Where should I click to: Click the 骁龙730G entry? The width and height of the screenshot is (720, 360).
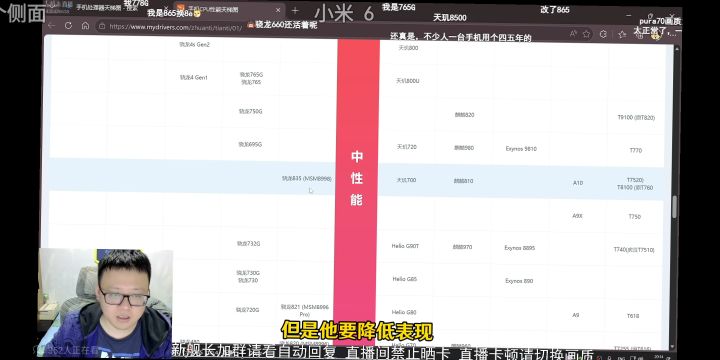coord(248,273)
